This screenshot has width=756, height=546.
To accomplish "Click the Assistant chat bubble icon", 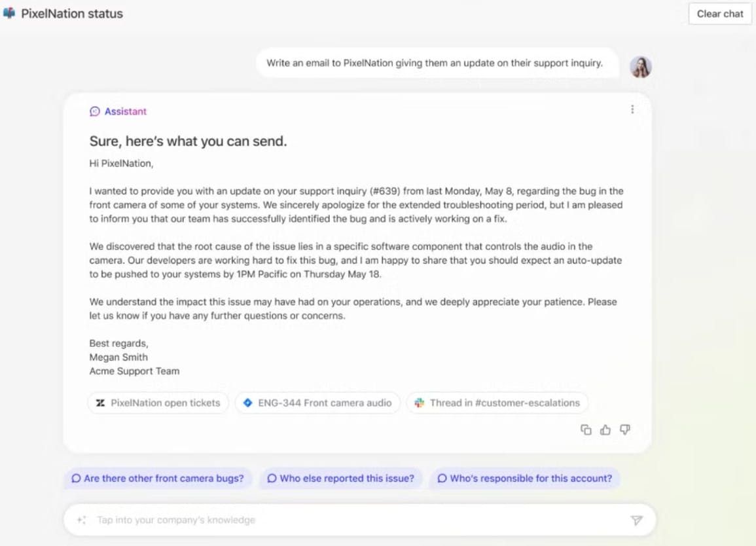I will (95, 111).
